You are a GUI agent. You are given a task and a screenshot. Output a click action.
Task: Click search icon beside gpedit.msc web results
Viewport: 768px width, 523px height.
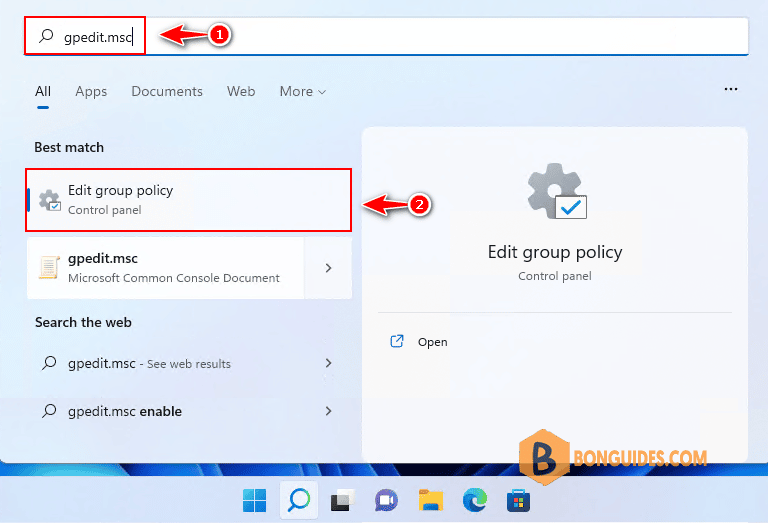[x=49, y=363]
